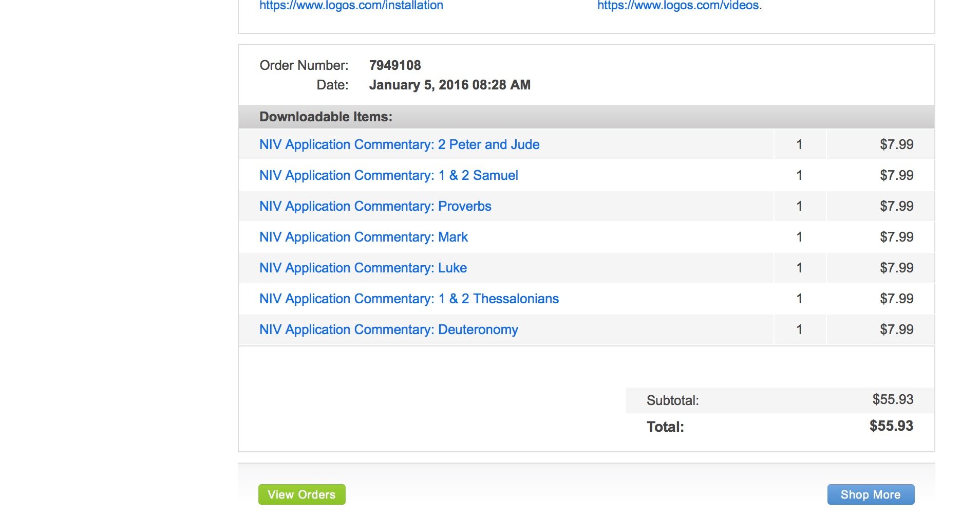Open the logos.com/installation link
The width and height of the screenshot is (980, 514).
(x=351, y=6)
